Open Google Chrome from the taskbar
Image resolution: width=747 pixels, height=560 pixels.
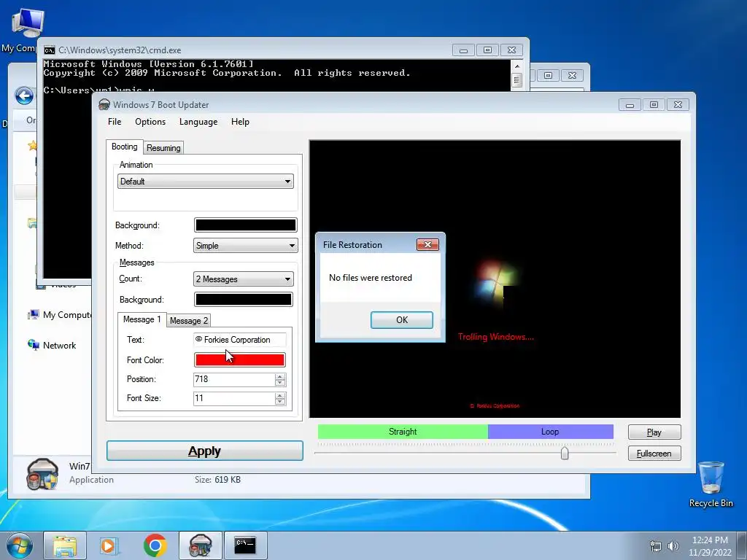155,545
